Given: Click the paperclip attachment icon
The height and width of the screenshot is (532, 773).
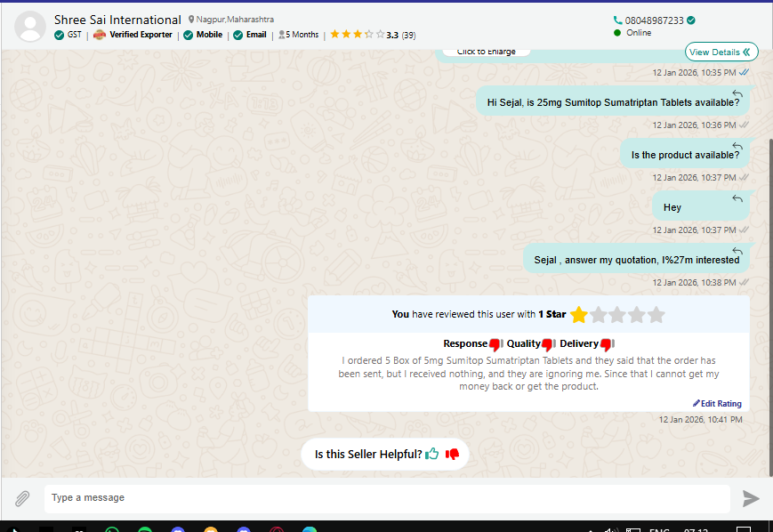Looking at the screenshot, I should tap(22, 498).
